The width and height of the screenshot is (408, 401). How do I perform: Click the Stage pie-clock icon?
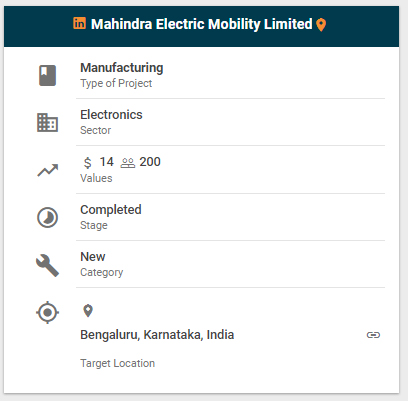coord(47,217)
